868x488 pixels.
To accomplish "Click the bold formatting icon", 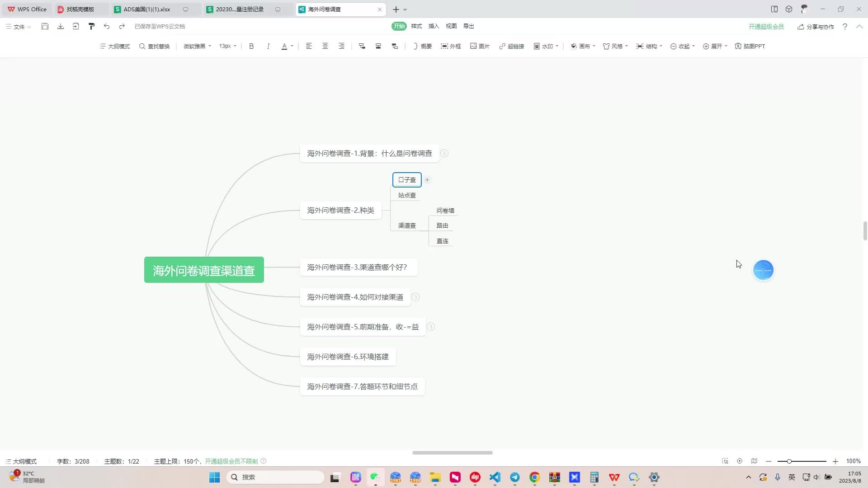I will (251, 46).
